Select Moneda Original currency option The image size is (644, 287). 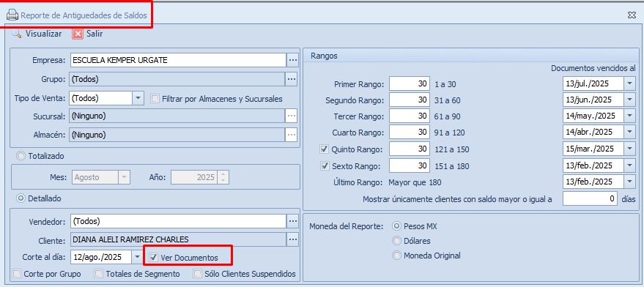coord(396,256)
